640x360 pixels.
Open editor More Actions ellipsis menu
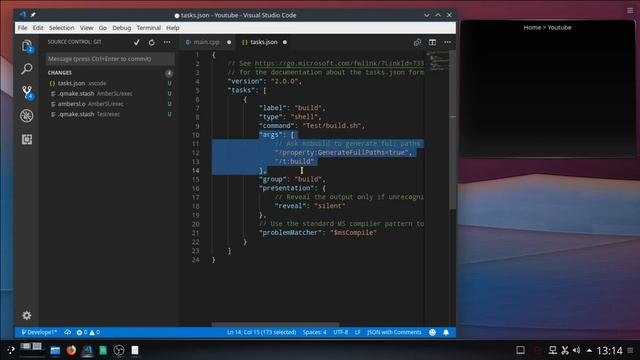pyautogui.click(x=448, y=42)
